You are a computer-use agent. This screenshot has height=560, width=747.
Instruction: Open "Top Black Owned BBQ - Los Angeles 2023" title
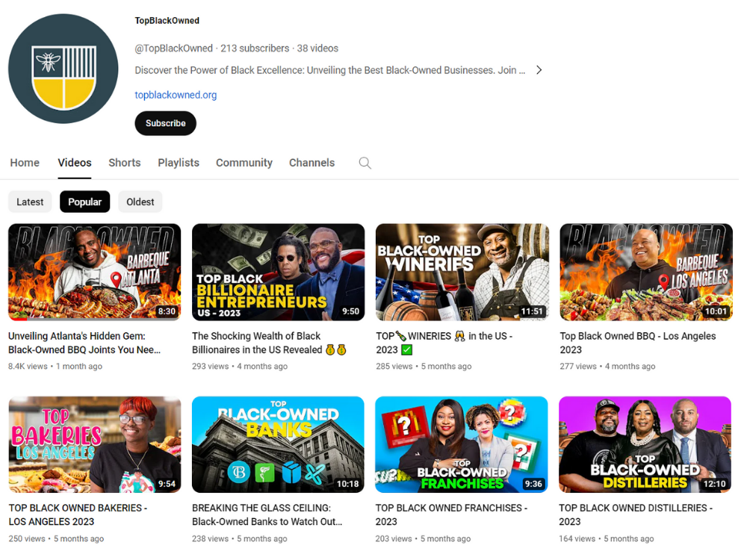pyautogui.click(x=637, y=343)
